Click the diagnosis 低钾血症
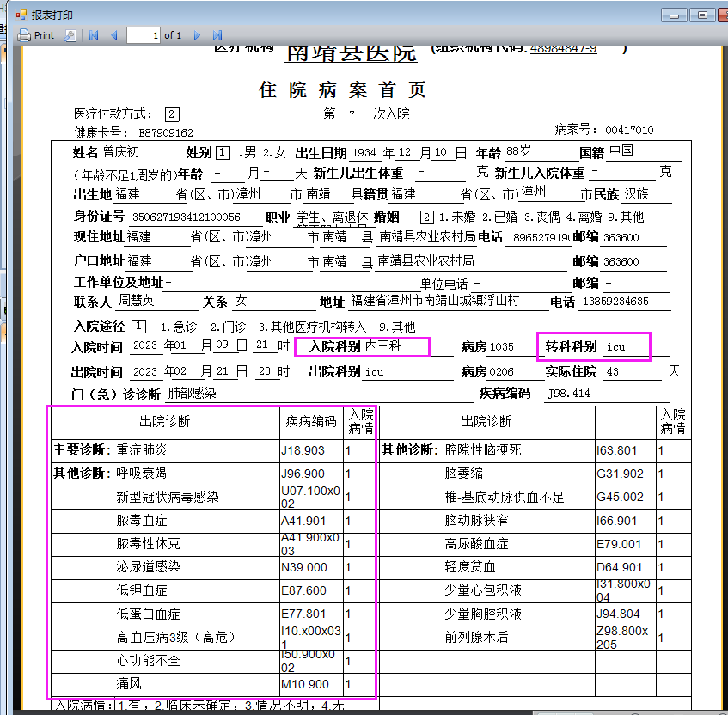728x715 pixels. [x=142, y=590]
